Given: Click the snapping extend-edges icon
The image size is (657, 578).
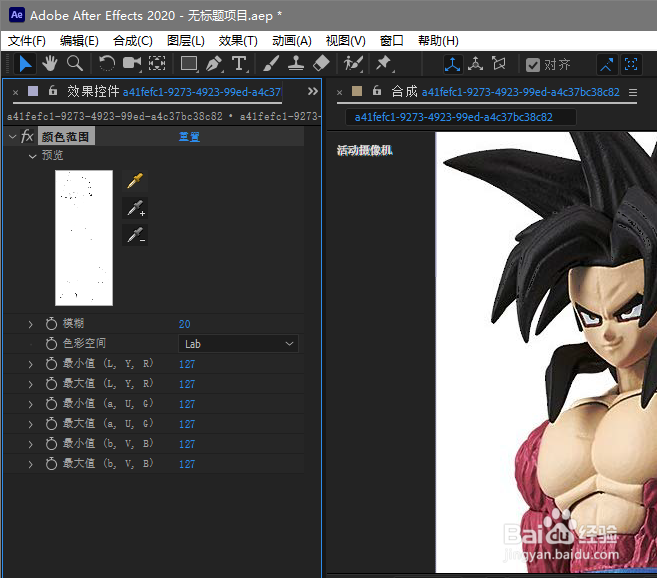Looking at the screenshot, I should coord(607,65).
